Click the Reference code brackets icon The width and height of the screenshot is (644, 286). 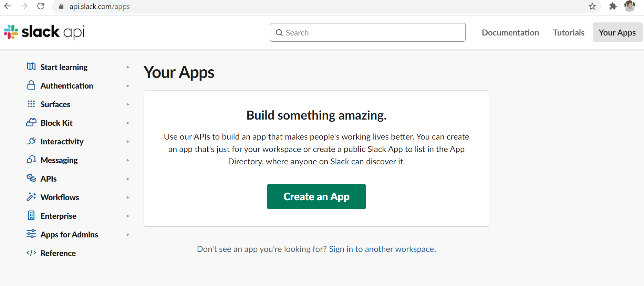31,253
